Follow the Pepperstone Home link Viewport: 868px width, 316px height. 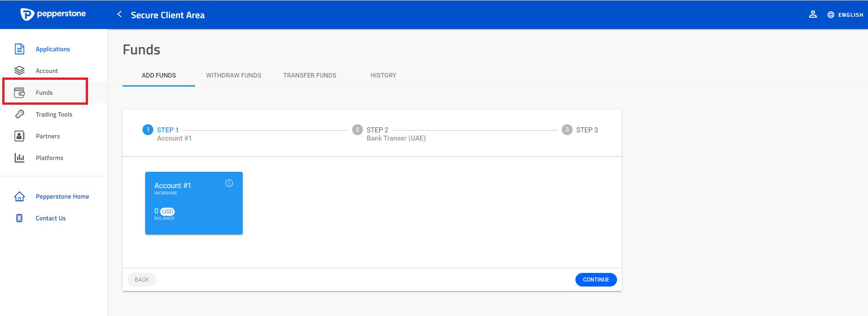[62, 196]
